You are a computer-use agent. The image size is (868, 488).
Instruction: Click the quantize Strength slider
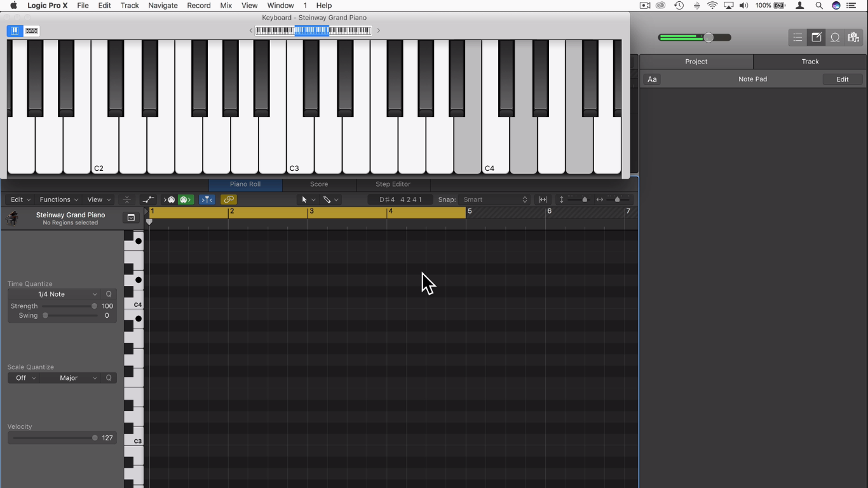(x=70, y=306)
